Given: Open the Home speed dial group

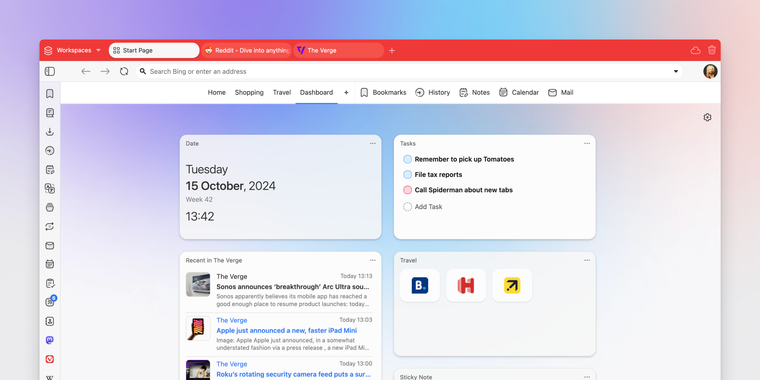Looking at the screenshot, I should pos(217,93).
